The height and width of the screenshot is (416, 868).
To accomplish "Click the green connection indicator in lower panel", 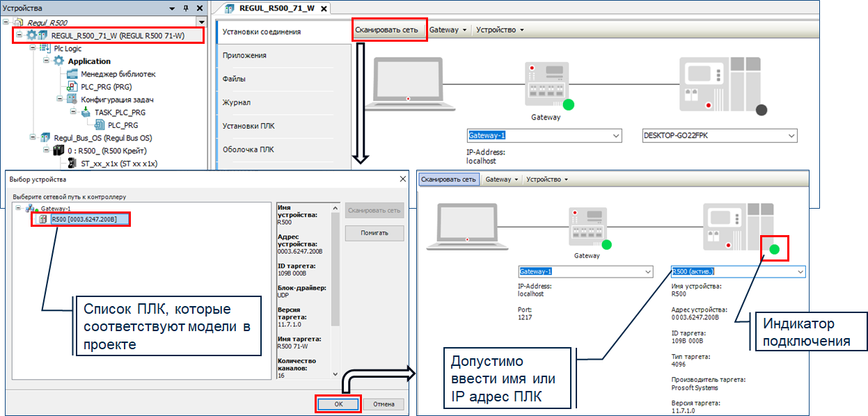I will (x=774, y=248).
